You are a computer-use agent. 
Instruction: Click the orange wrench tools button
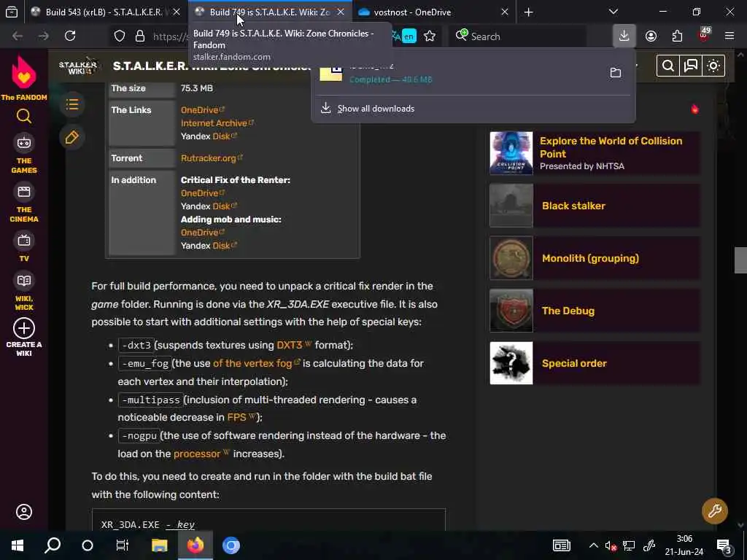pyautogui.click(x=715, y=511)
